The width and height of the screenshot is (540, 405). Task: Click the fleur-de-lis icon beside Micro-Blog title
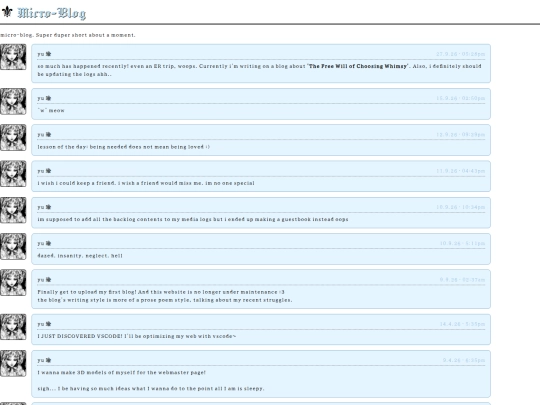pyautogui.click(x=7, y=12)
